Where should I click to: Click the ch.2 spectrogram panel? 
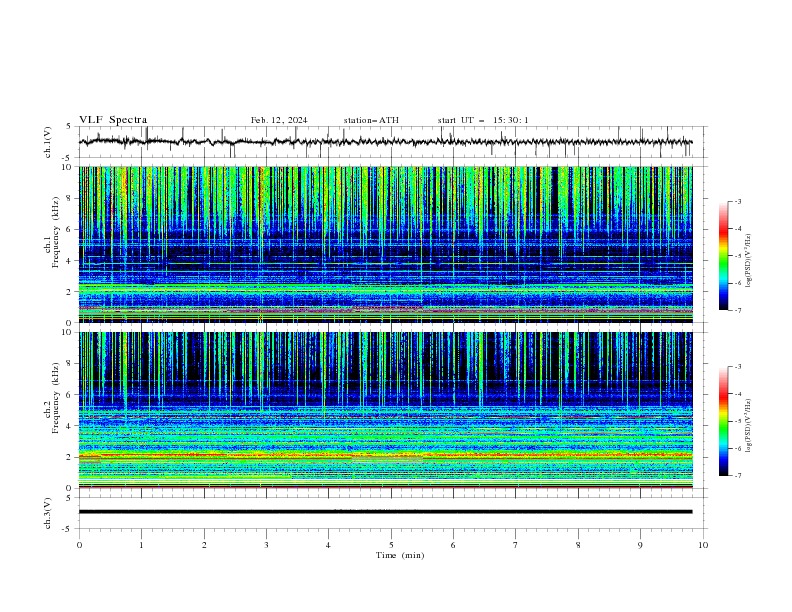tap(385, 410)
